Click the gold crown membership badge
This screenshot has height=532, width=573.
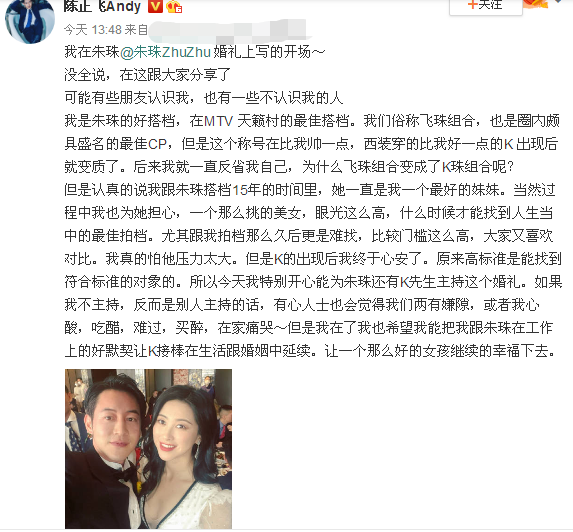[x=174, y=7]
